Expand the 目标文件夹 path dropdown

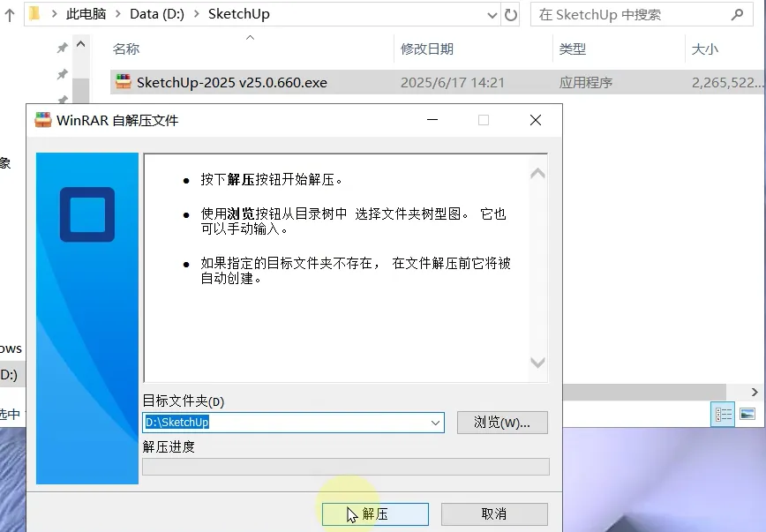click(435, 423)
